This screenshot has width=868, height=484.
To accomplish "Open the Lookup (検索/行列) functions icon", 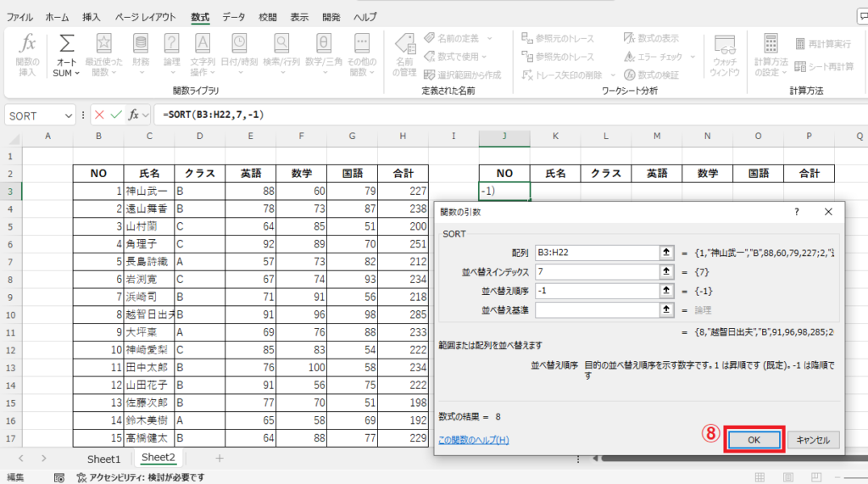I will click(281, 44).
